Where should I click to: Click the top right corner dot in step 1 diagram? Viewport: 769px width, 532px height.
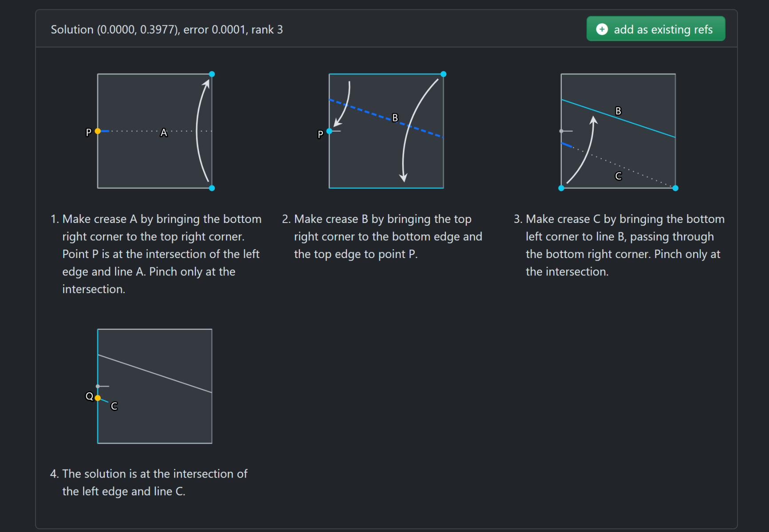coord(212,74)
